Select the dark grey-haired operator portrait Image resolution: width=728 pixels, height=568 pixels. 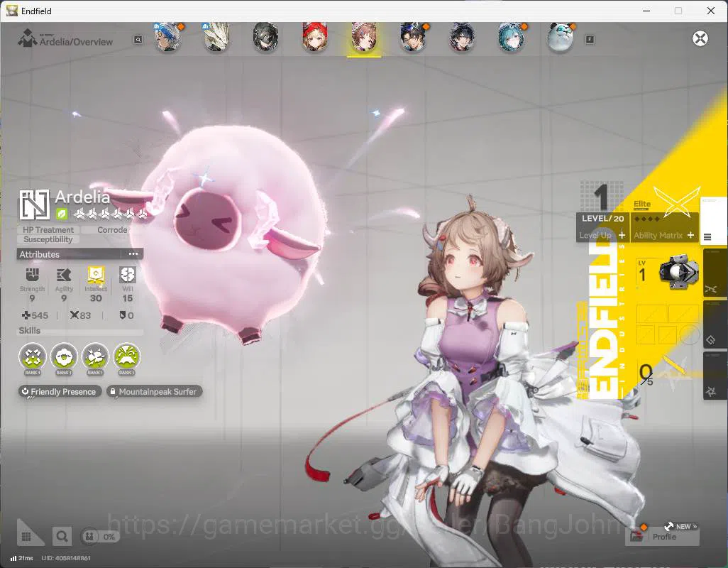(x=265, y=38)
